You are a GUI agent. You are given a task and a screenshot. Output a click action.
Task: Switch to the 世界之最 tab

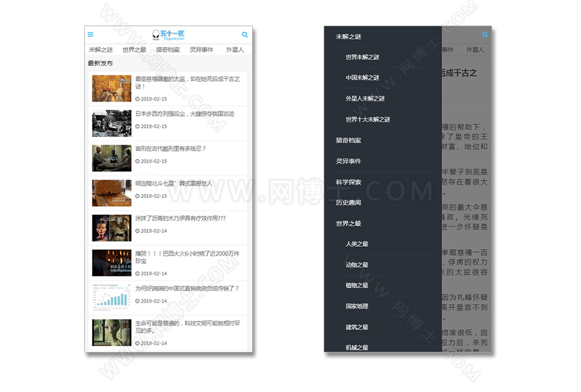point(134,49)
